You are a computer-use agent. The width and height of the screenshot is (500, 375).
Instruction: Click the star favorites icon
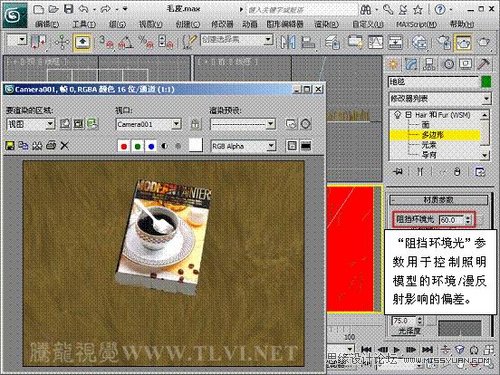click(x=417, y=10)
